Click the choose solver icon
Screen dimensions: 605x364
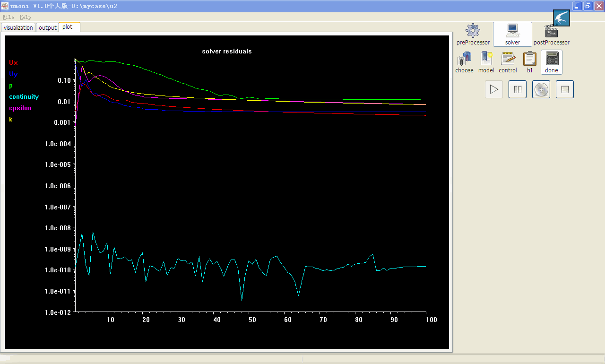[x=464, y=59]
